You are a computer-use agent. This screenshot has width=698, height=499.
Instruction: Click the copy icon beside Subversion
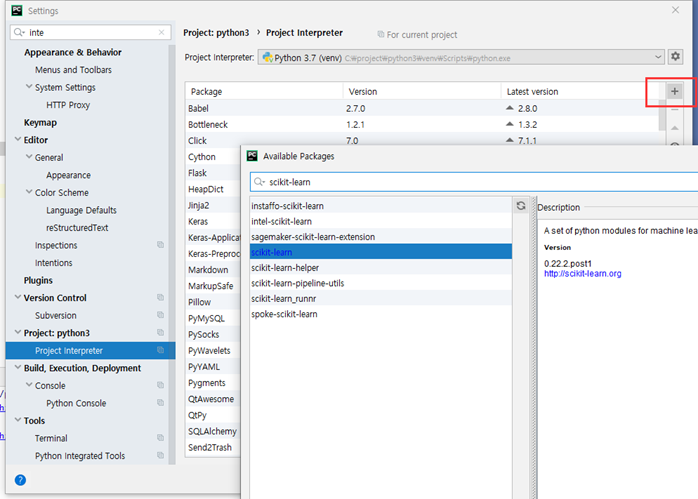point(160,315)
